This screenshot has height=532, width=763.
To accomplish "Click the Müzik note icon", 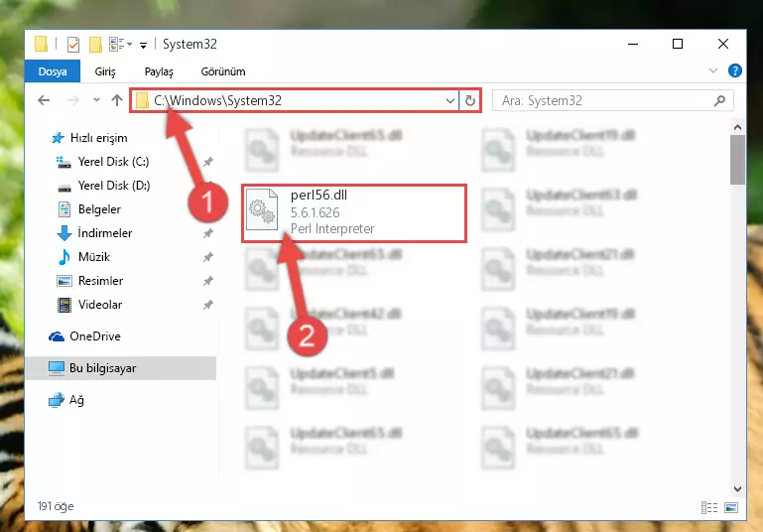I will pos(64,257).
